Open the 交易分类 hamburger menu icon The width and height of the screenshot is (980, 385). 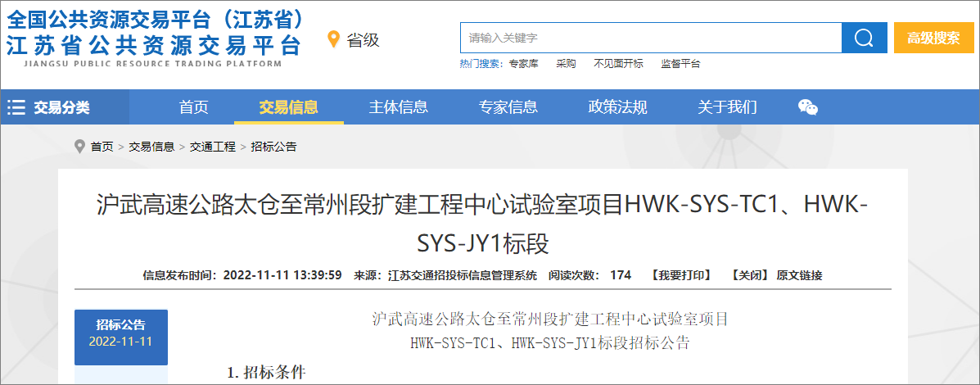coord(16,107)
